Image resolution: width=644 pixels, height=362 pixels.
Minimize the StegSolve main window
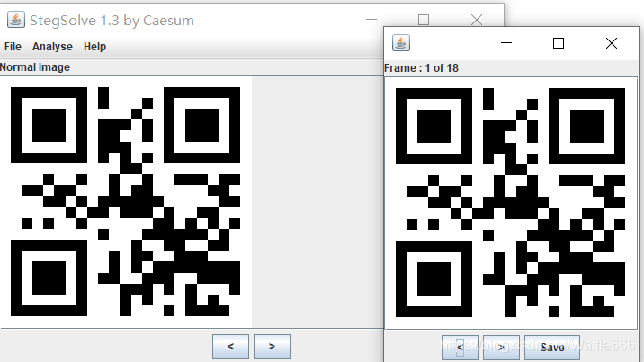coord(371,19)
